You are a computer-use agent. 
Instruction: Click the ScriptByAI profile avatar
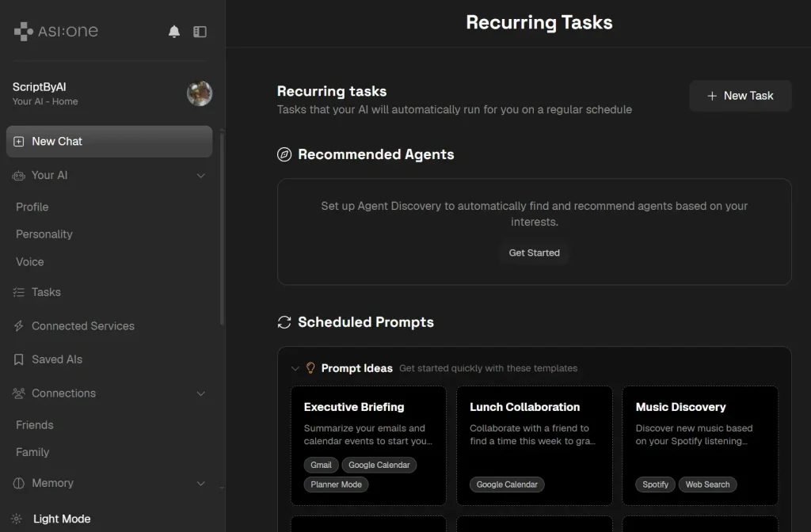tap(200, 93)
